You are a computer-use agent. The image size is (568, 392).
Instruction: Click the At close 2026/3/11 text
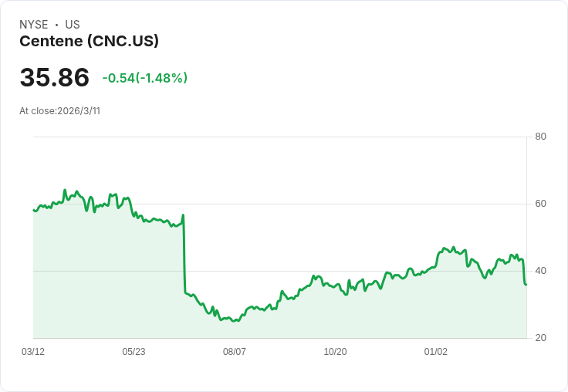pyautogui.click(x=60, y=111)
